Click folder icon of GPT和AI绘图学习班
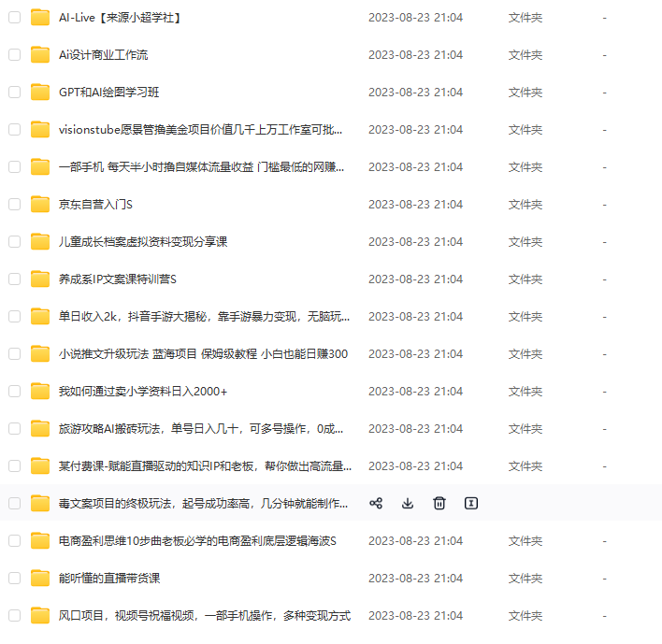This screenshot has width=662, height=644. click(40, 93)
